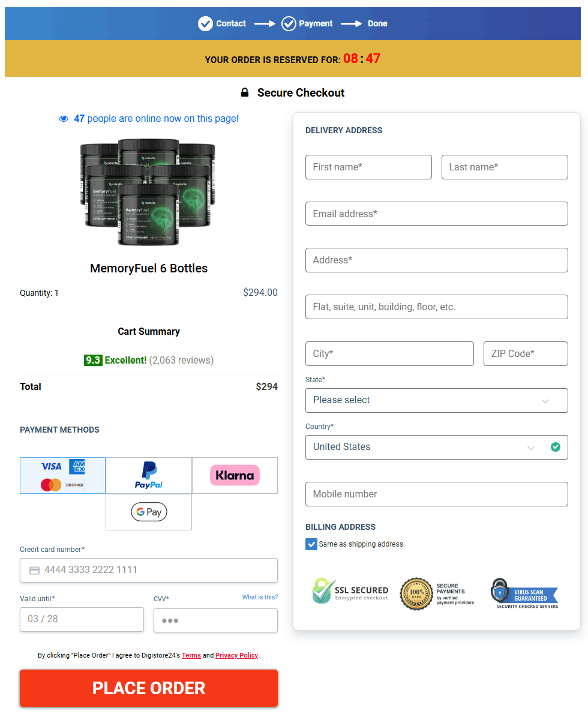Uncheck Same as shipping address
This screenshot has height=723, width=588.
(311, 544)
